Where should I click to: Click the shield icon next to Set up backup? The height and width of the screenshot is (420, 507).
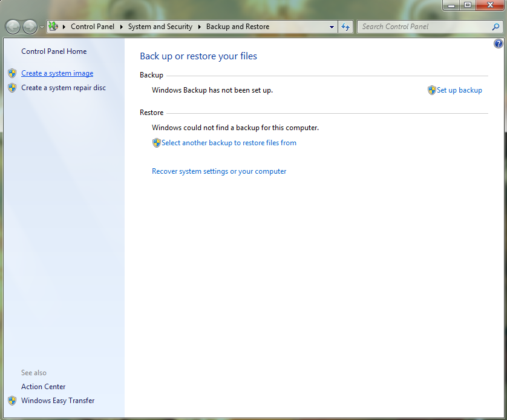[x=431, y=90]
